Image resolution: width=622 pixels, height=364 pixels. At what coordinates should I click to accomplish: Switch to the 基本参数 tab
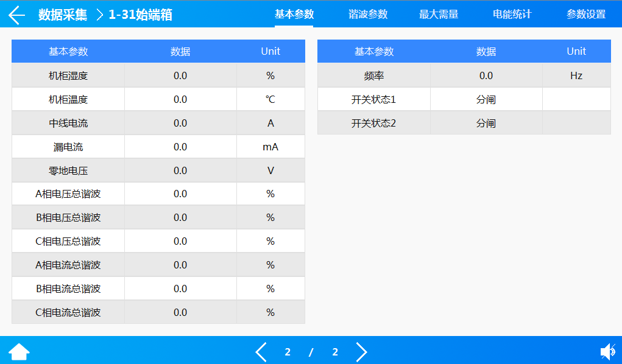[x=294, y=14]
